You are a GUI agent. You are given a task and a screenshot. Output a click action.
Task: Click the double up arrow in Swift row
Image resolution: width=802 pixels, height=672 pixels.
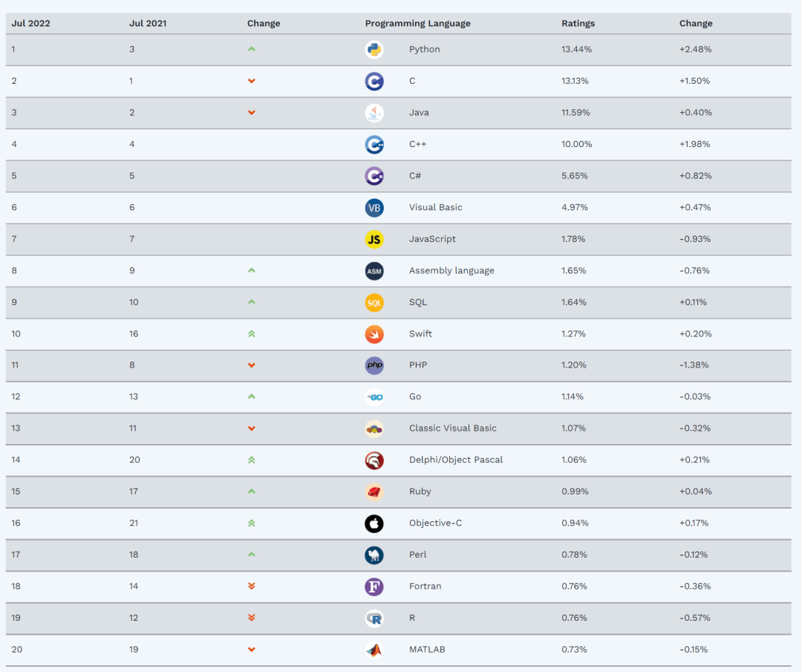[x=252, y=334]
